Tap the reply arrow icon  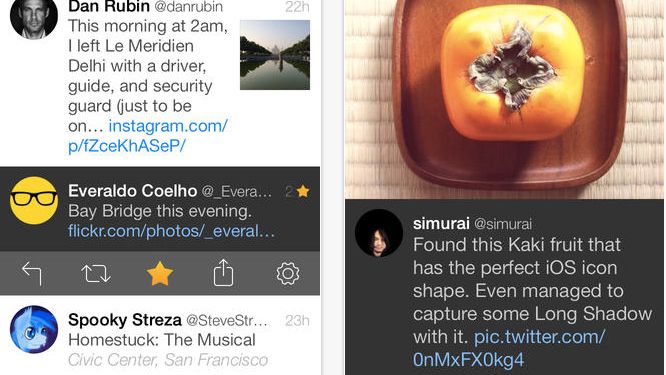pyautogui.click(x=32, y=273)
